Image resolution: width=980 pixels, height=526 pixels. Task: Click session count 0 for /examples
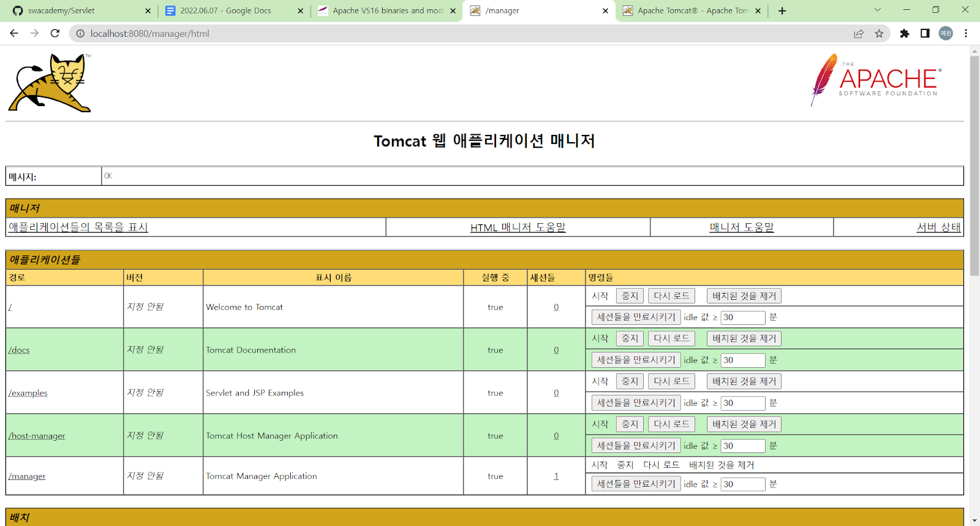click(x=556, y=393)
